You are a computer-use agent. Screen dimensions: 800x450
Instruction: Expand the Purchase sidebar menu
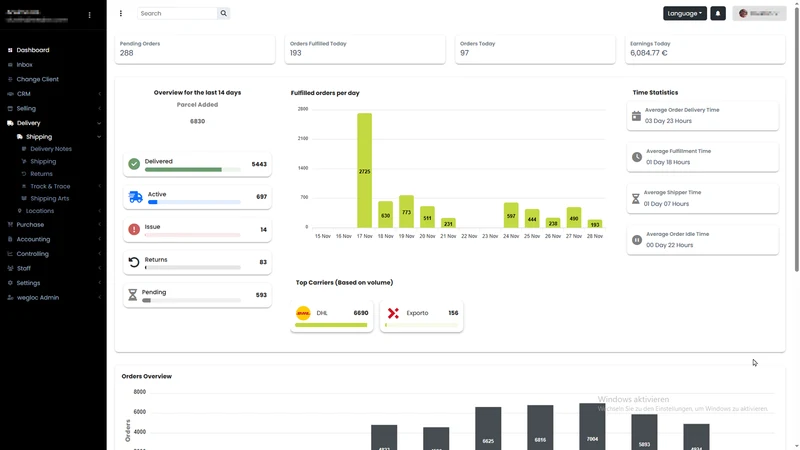point(53,224)
